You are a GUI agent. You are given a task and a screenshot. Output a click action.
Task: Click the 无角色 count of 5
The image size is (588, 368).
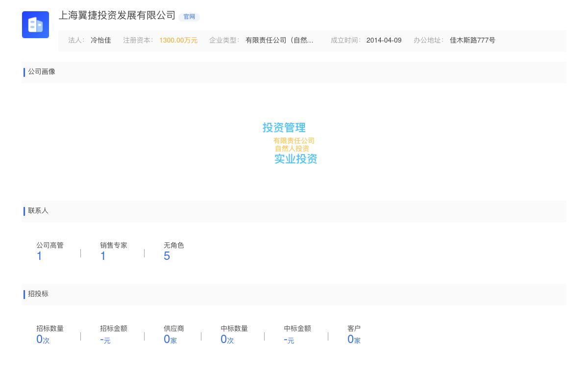[x=167, y=255]
